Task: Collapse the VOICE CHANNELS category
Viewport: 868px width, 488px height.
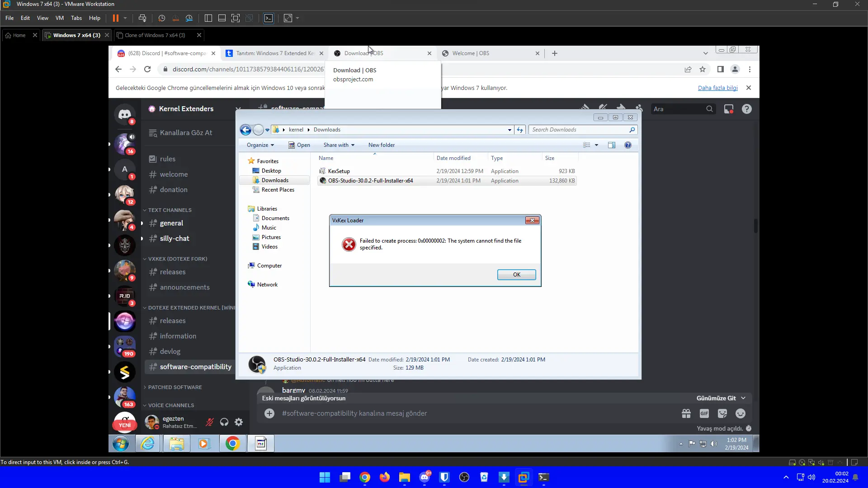Action: click(168, 405)
